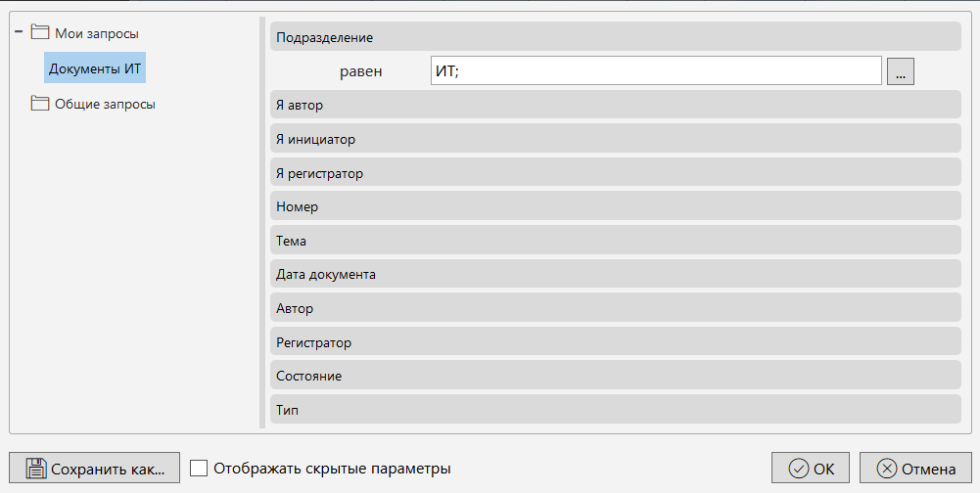Select the Документы ИТ saved query
The height and width of the screenshot is (493, 980).
pyautogui.click(x=96, y=68)
